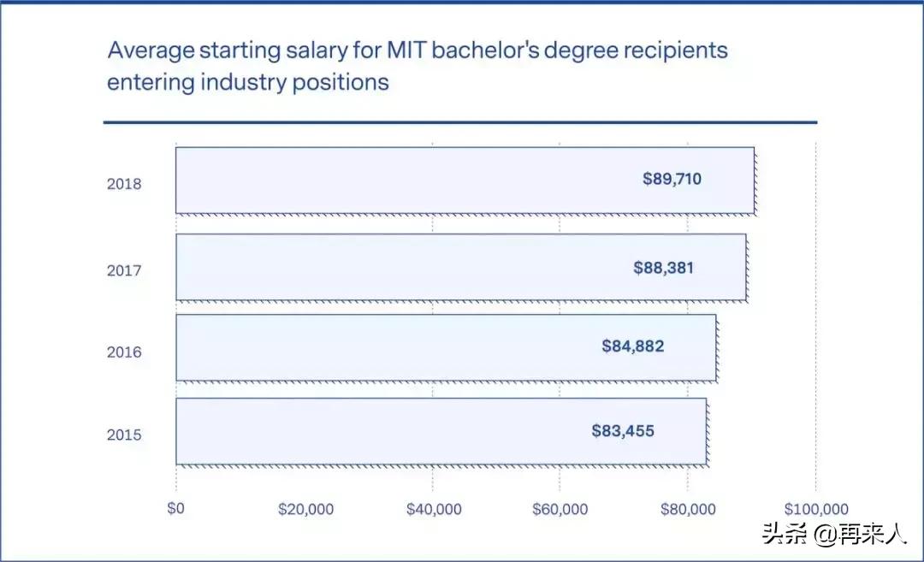Click the $88,381 value label
This screenshot has height=562, width=924.
(663, 268)
